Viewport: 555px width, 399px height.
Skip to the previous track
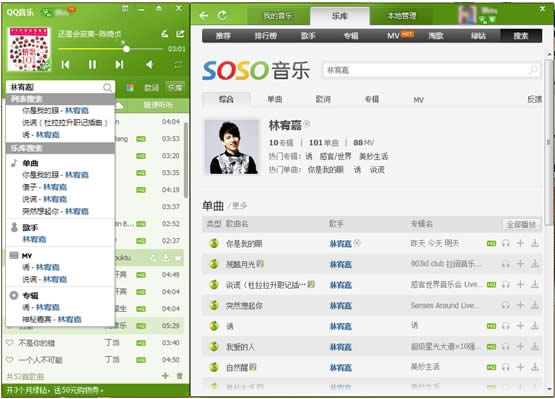pos(65,64)
